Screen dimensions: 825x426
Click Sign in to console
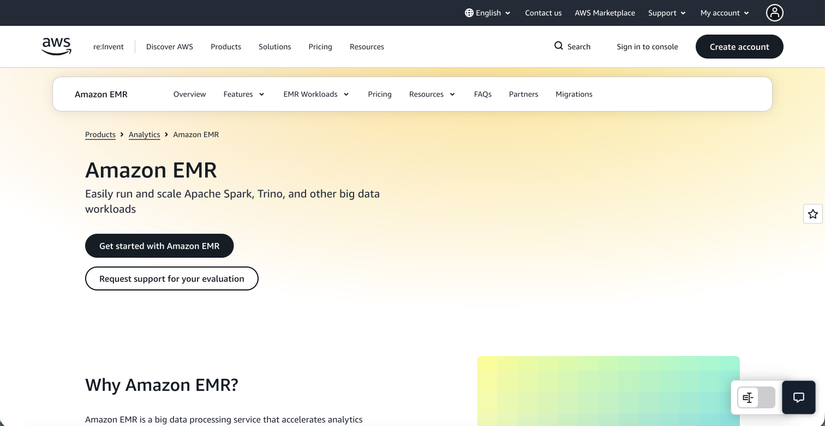coord(647,46)
